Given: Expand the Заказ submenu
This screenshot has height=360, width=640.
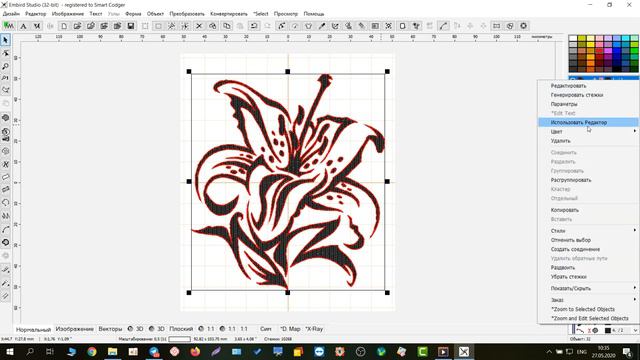Looking at the screenshot, I should (635, 300).
